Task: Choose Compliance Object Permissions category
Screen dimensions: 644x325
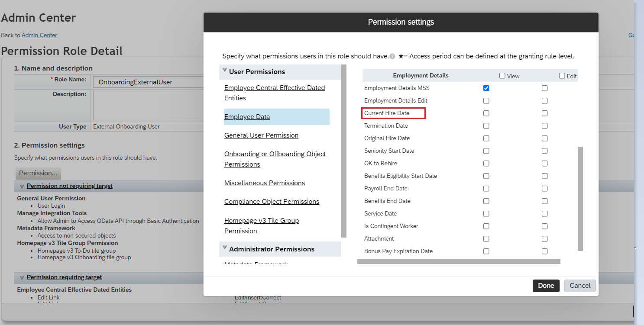Action: tap(272, 202)
